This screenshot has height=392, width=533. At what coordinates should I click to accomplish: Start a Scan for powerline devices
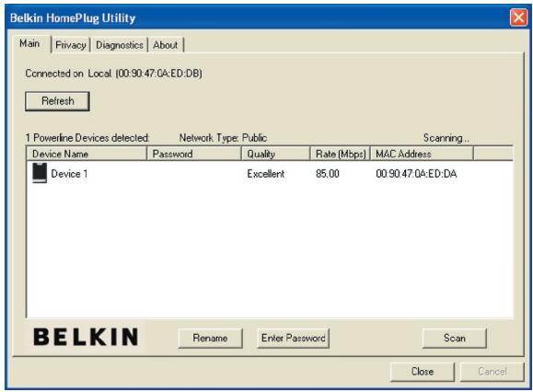point(454,338)
